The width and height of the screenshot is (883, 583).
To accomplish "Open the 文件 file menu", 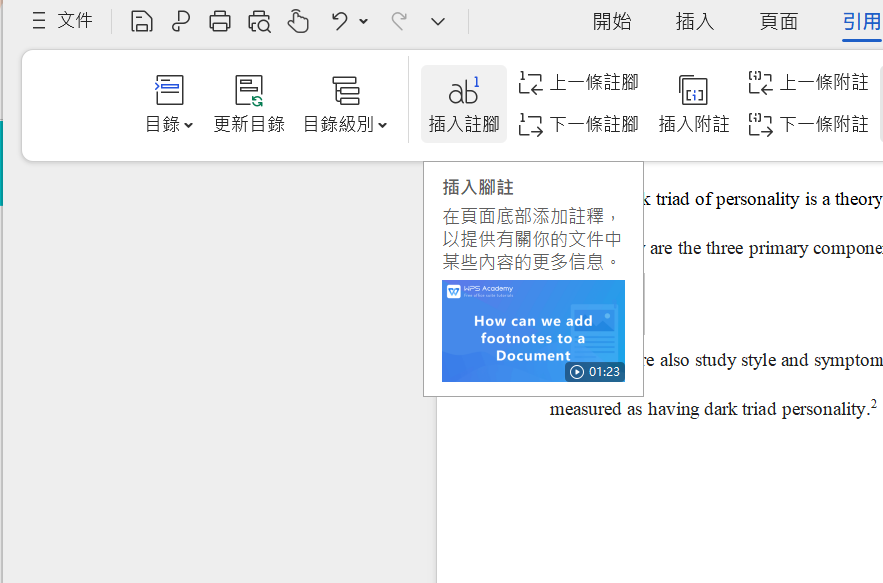I will click(x=62, y=21).
